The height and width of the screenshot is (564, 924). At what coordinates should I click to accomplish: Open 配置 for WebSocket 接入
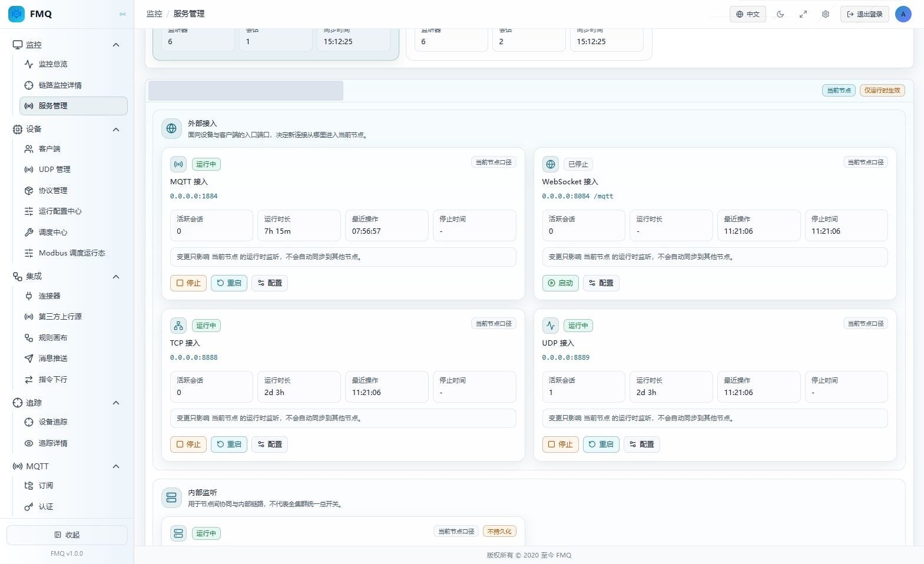point(601,283)
